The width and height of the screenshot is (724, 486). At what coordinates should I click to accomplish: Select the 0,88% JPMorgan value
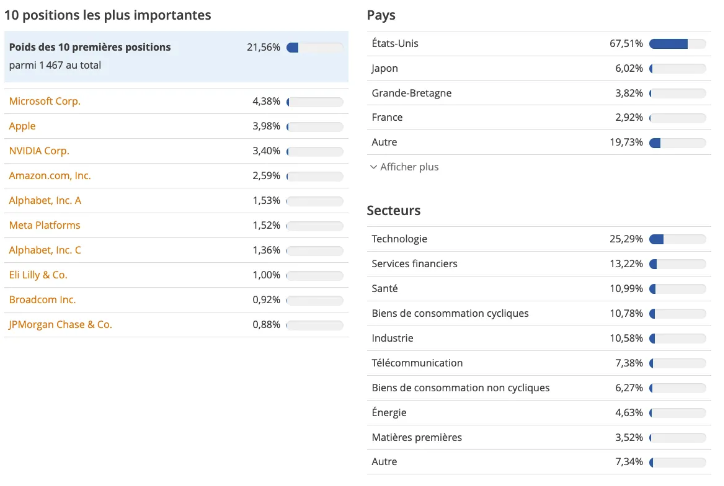coord(266,324)
